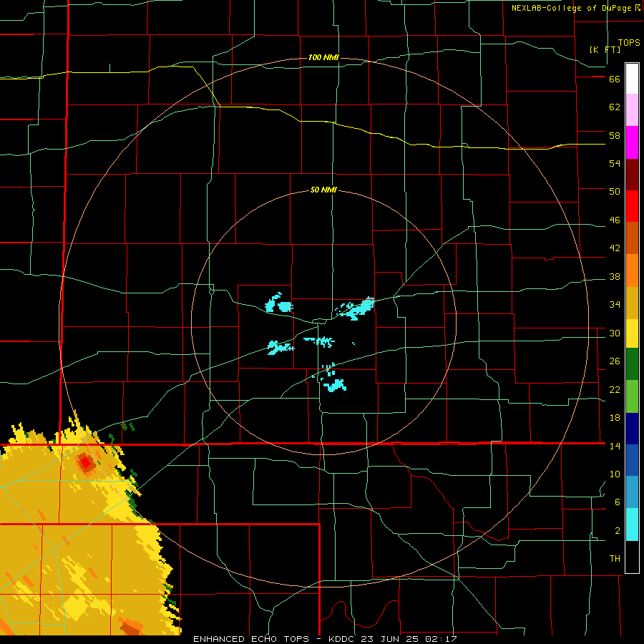The height and width of the screenshot is (644, 644).
Task: Click the gold band at 34
Action: 632,303
